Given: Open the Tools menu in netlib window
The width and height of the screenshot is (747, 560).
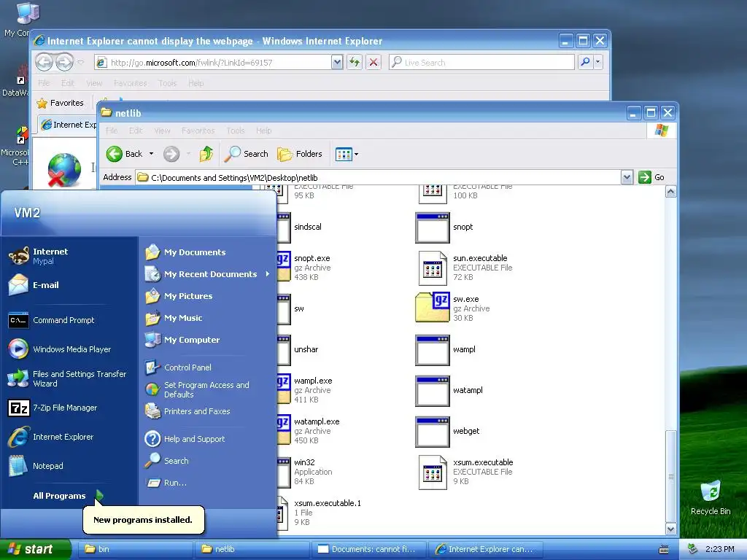Looking at the screenshot, I should (236, 131).
